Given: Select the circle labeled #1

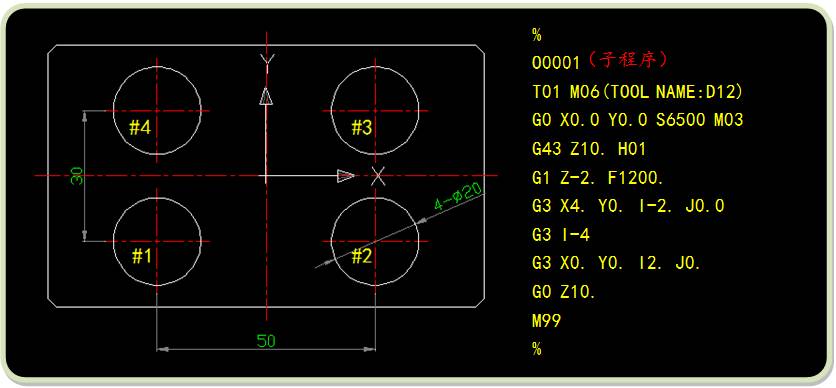Looking at the screenshot, I should (157, 241).
